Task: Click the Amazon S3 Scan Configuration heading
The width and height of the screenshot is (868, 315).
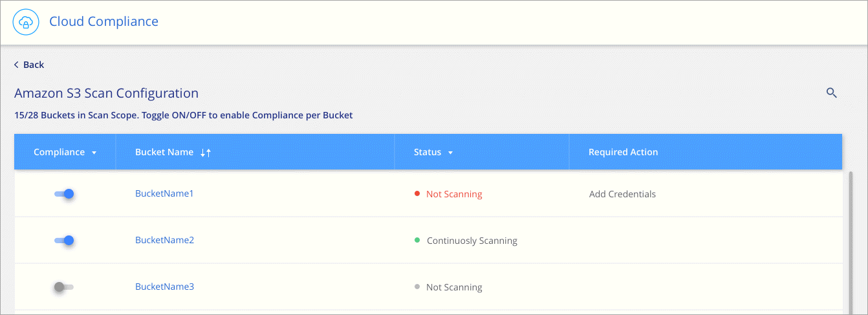Action: 106,93
